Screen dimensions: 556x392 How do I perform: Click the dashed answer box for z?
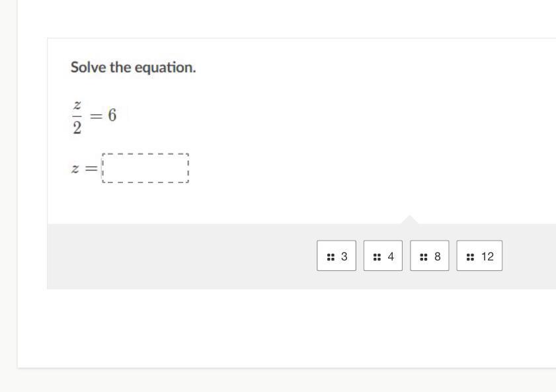pos(145,168)
